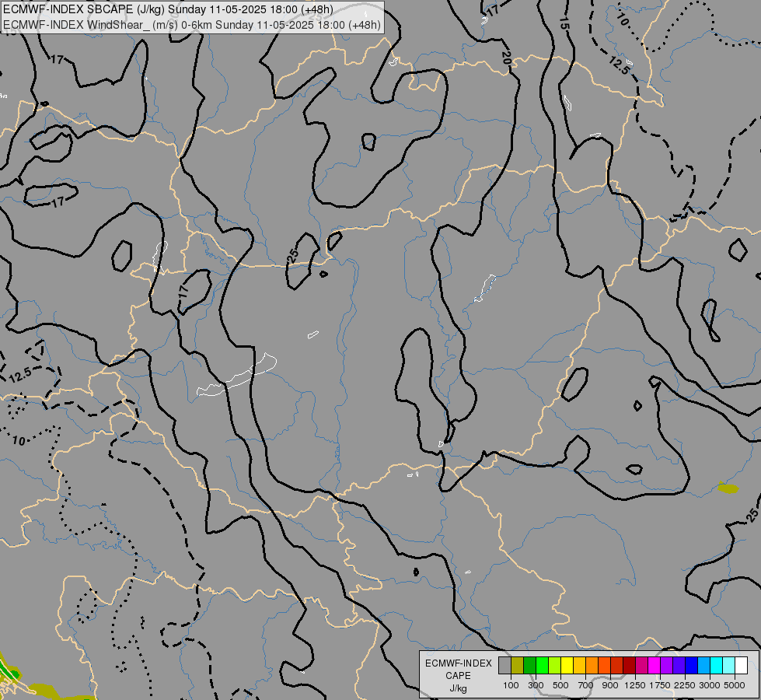The width and height of the screenshot is (761, 700).
Task: Click the legend value 1250
Action: (x=635, y=685)
